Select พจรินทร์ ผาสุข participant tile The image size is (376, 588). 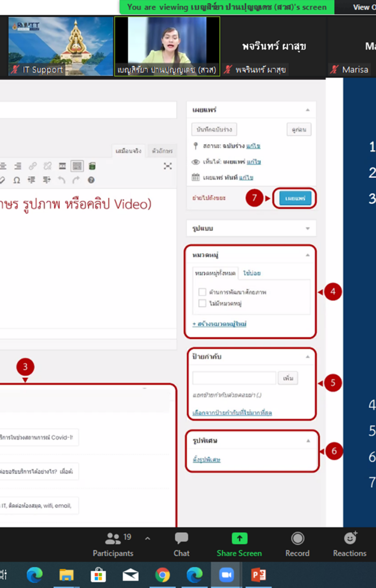click(x=274, y=47)
